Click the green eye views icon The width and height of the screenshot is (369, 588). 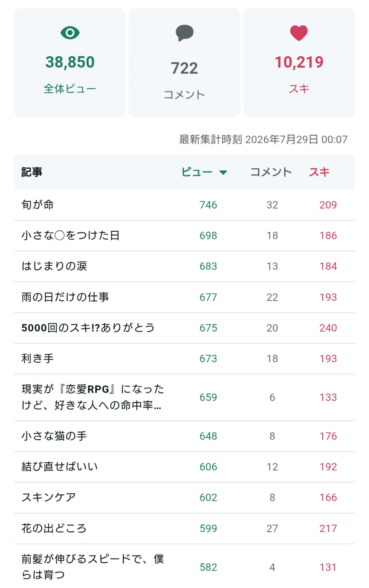coord(70,33)
